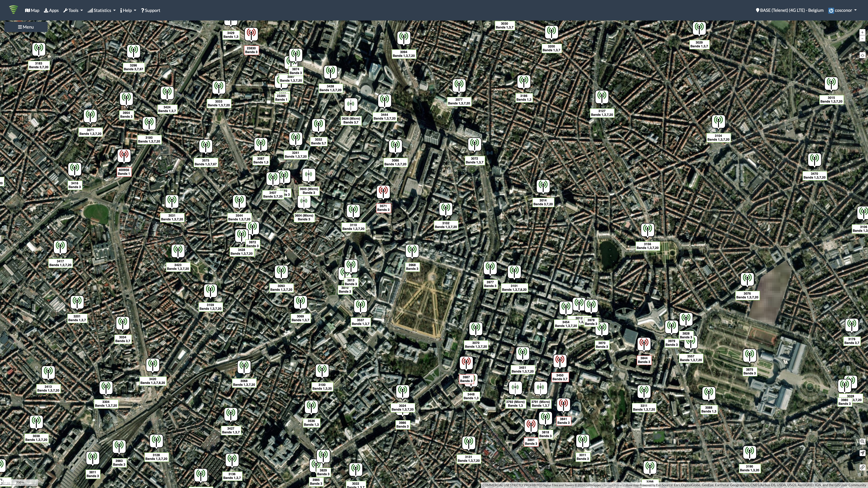
Task: Open the Terms link in attribution
Action: click(608, 485)
